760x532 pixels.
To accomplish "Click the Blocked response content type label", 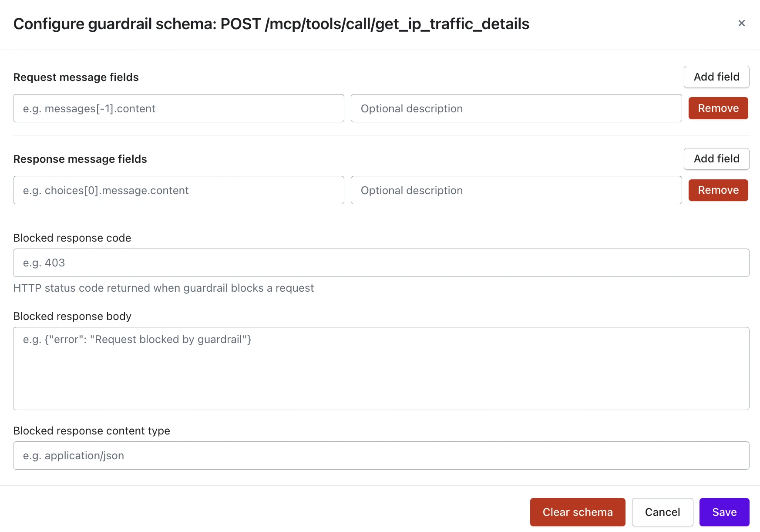I will click(x=91, y=431).
